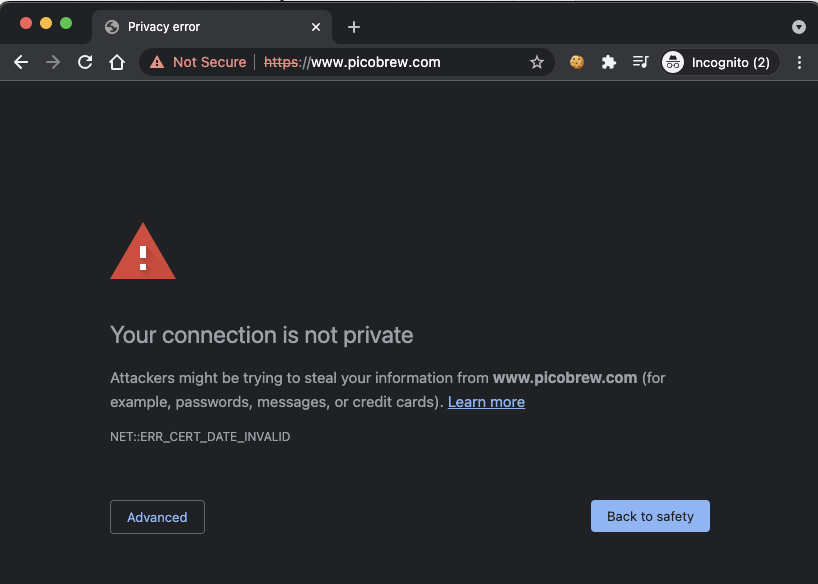Screen dimensions: 818x584
Task: Click the red close window button
Action: (26, 23)
